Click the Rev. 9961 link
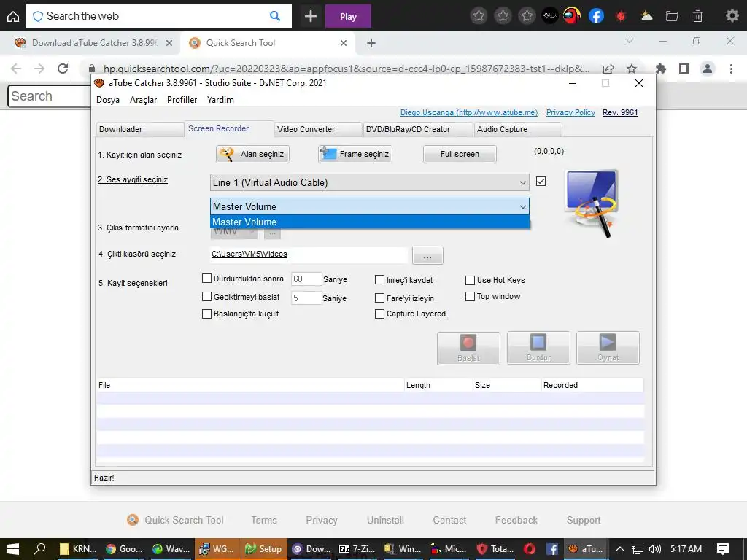 coord(620,112)
